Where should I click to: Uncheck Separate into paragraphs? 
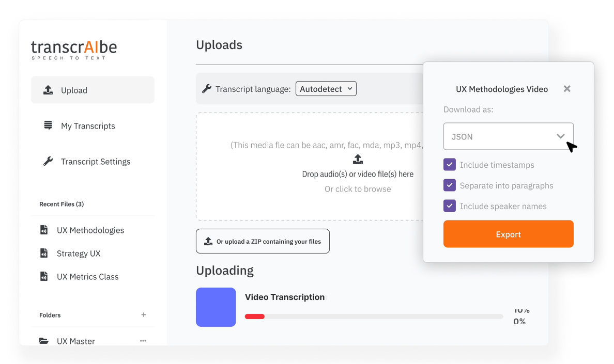[x=449, y=185]
